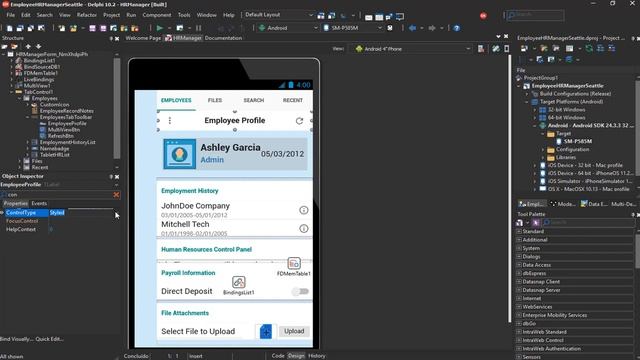The height and width of the screenshot is (360, 640).
Task: Click the Upload button
Action: coord(294,331)
